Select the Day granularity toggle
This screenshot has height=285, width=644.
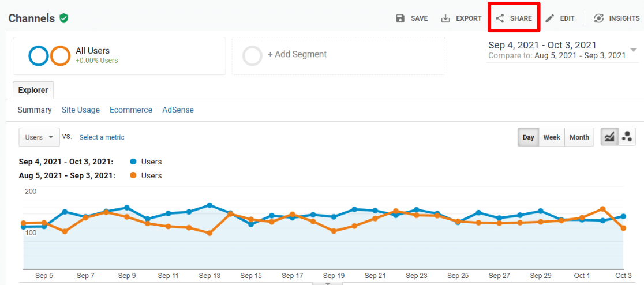pyautogui.click(x=528, y=137)
